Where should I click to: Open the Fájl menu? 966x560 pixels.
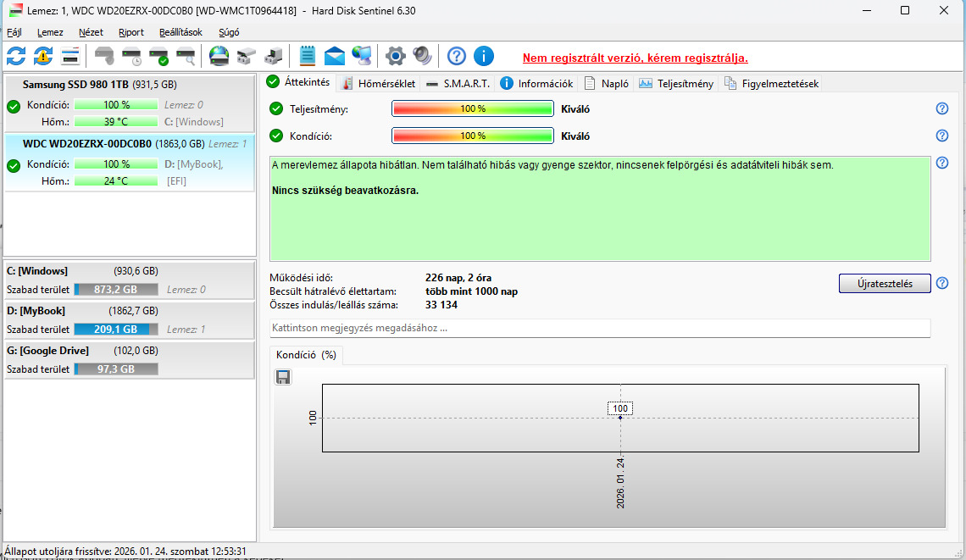tap(14, 32)
